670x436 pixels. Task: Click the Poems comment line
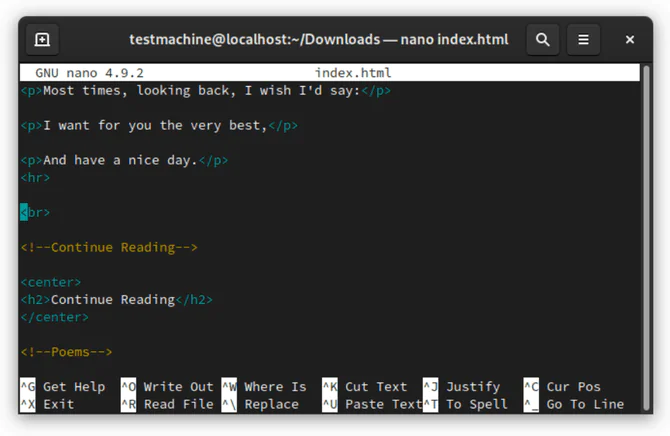[x=66, y=352]
